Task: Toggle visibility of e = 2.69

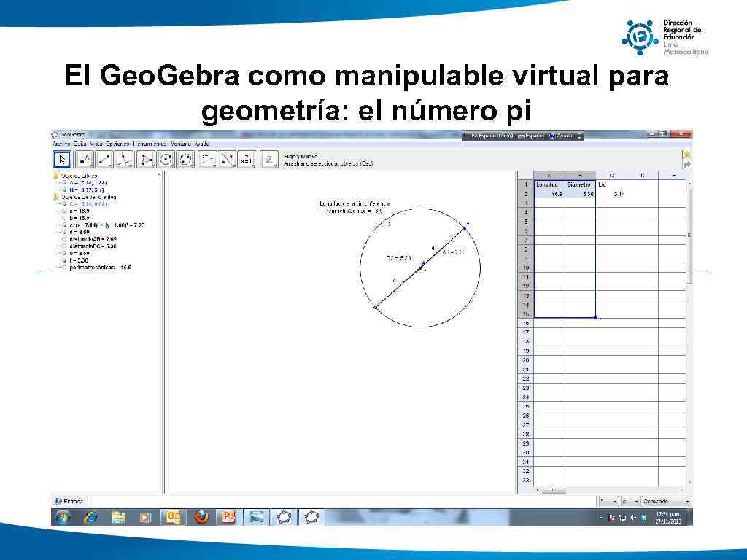Action: pos(64,253)
